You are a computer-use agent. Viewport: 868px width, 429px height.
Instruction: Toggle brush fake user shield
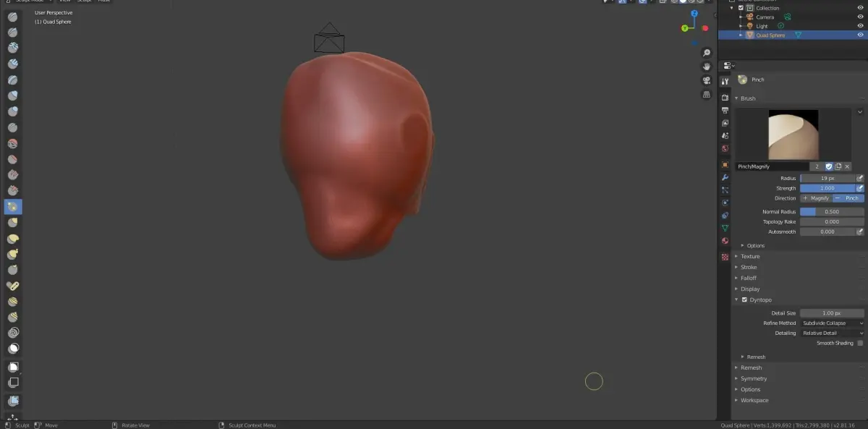pos(829,166)
